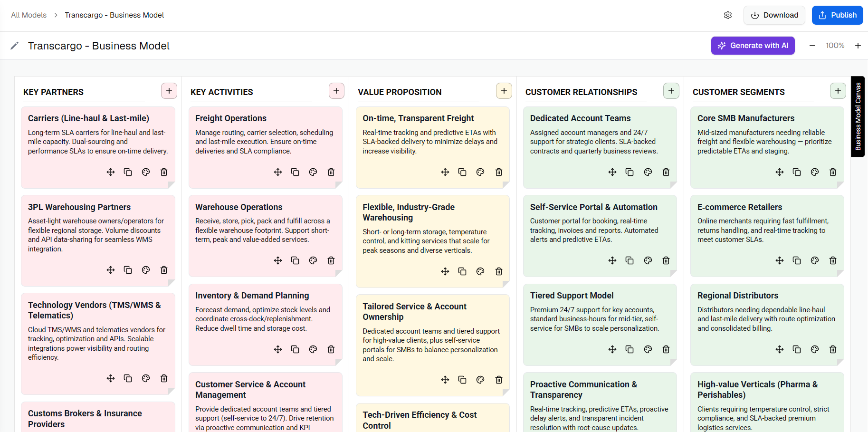This screenshot has width=868, height=432.
Task: Go to All Models breadcrumb
Action: tap(29, 15)
